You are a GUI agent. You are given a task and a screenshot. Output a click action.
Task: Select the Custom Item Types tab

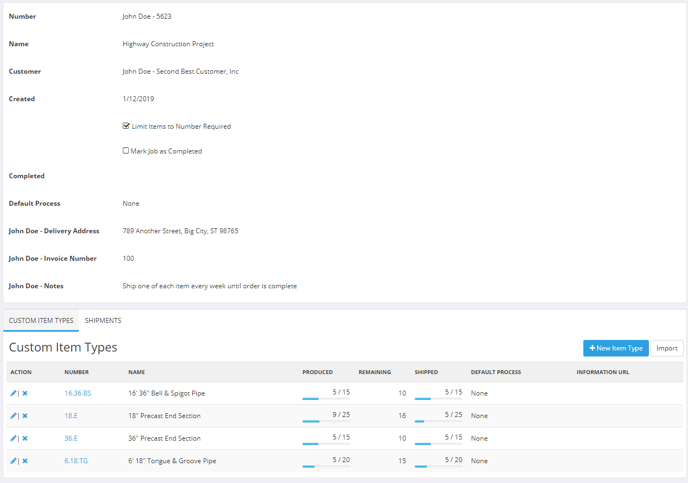click(41, 321)
